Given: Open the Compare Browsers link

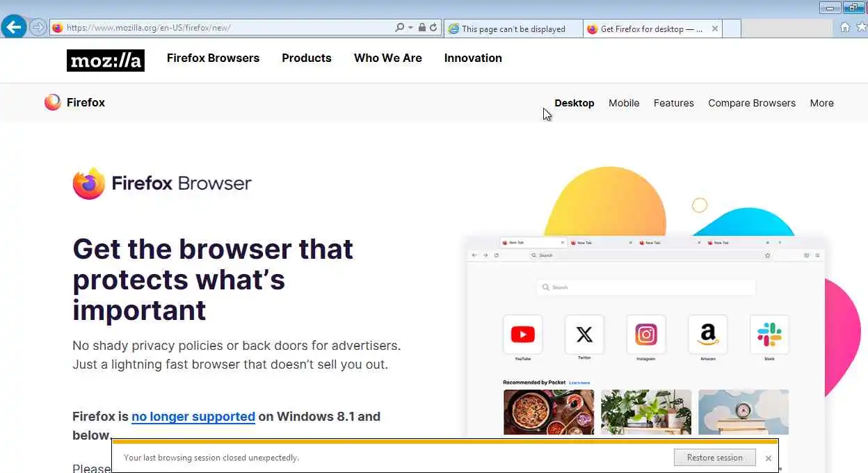Looking at the screenshot, I should (x=752, y=103).
